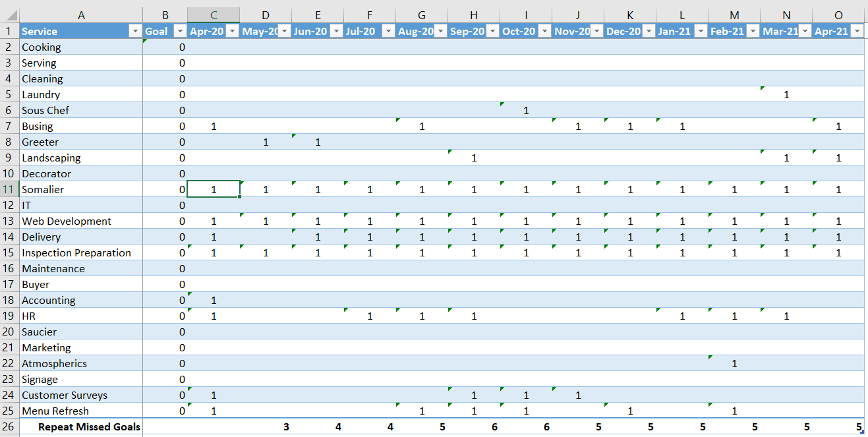Click the Goal value for Cooking

[x=165, y=47]
